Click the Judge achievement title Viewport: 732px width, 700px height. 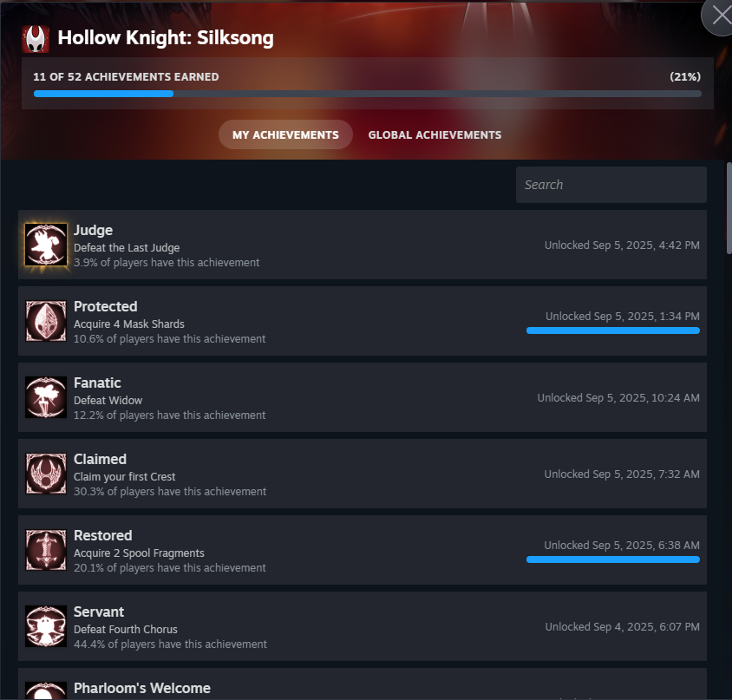tap(94, 230)
